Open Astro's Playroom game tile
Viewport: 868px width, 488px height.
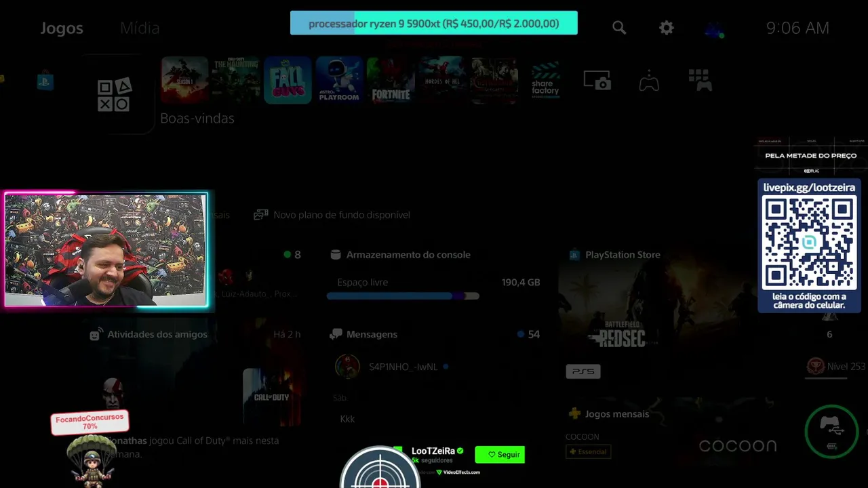(x=339, y=80)
